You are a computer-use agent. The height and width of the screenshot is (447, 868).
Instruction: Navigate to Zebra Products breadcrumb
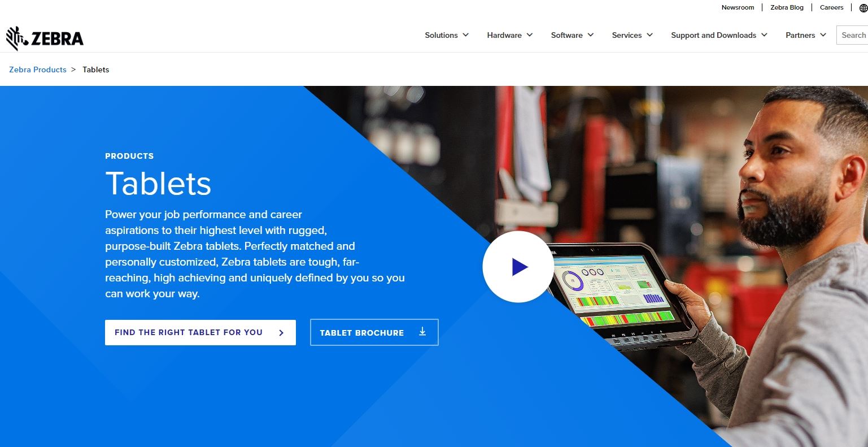(38, 70)
